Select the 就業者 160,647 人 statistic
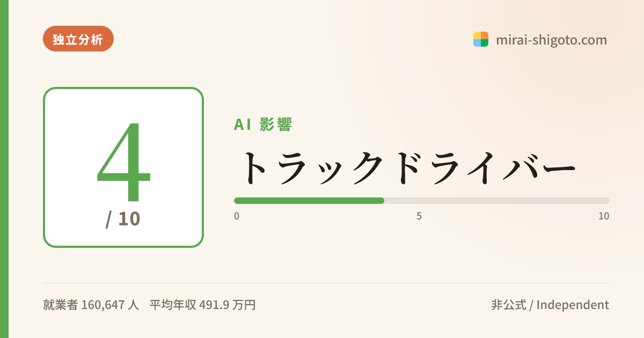 [x=91, y=305]
